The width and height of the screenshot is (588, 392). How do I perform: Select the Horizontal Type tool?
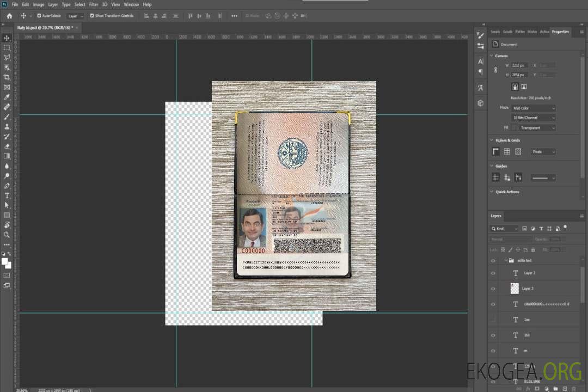click(x=7, y=195)
